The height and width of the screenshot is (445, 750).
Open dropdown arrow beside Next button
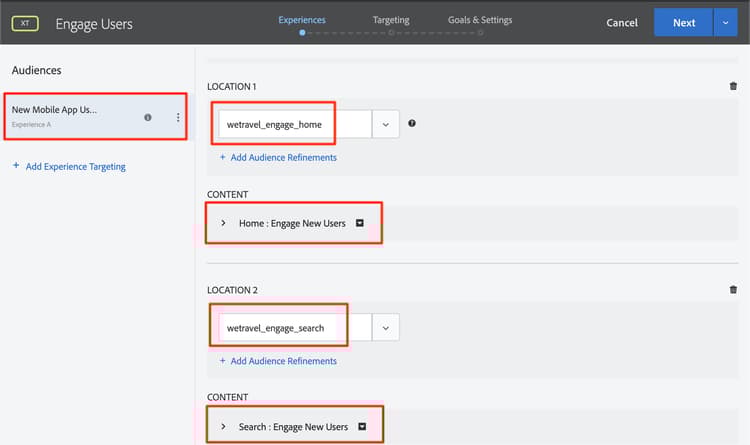pyautogui.click(x=725, y=22)
